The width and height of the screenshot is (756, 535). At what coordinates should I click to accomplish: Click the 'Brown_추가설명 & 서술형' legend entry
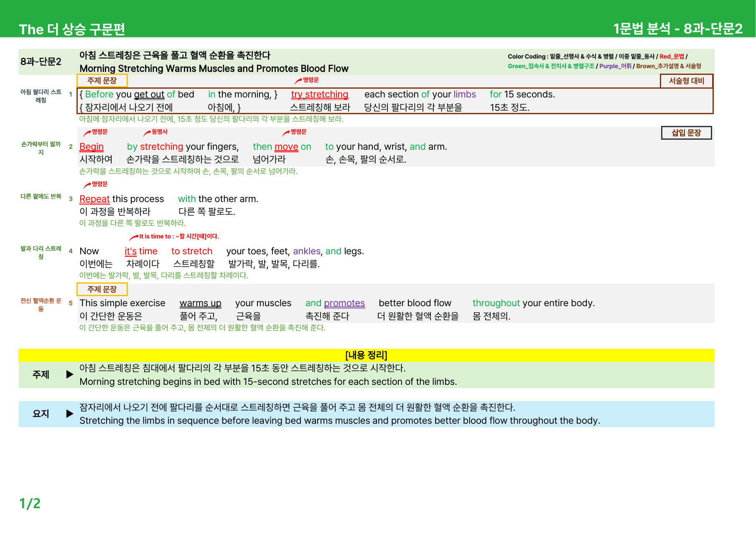(669, 66)
